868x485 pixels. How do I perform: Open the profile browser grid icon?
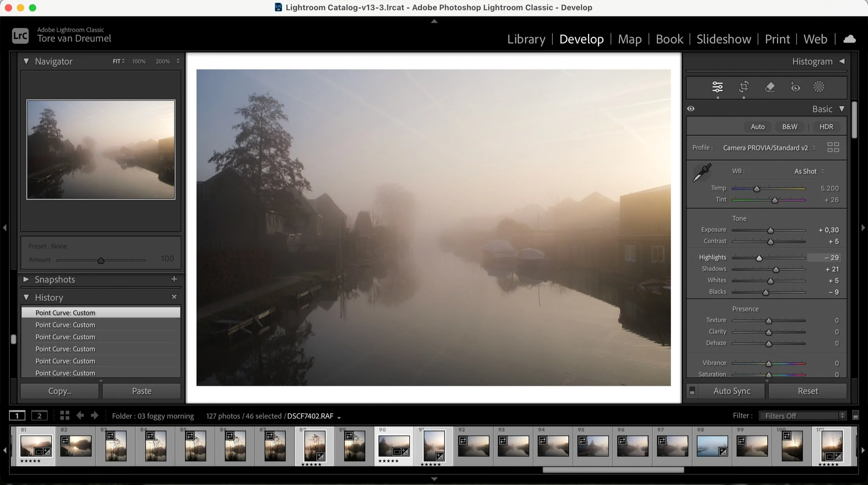[833, 147]
